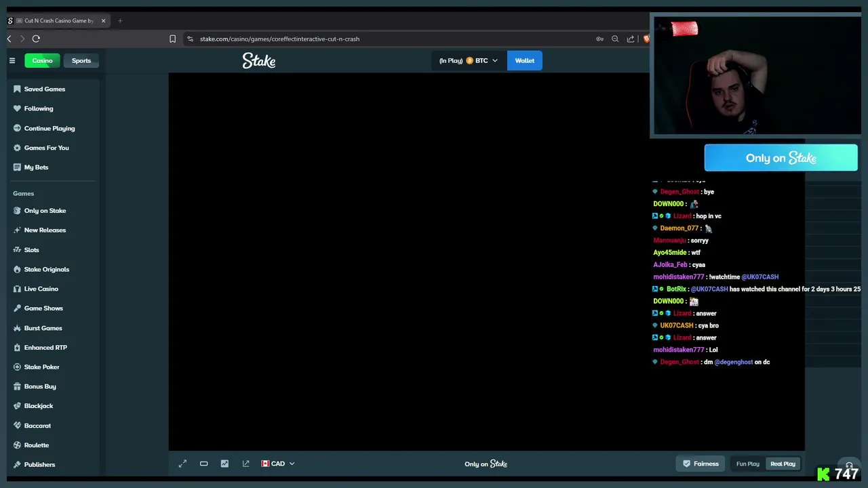Screen dimensions: 868x488
Task: Open the Fairness info button
Action: coord(701,464)
